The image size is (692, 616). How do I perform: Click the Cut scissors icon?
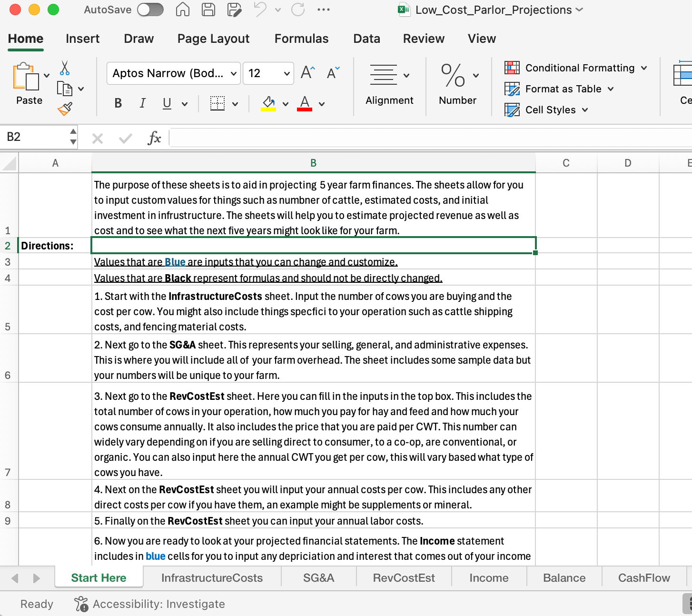click(x=65, y=68)
